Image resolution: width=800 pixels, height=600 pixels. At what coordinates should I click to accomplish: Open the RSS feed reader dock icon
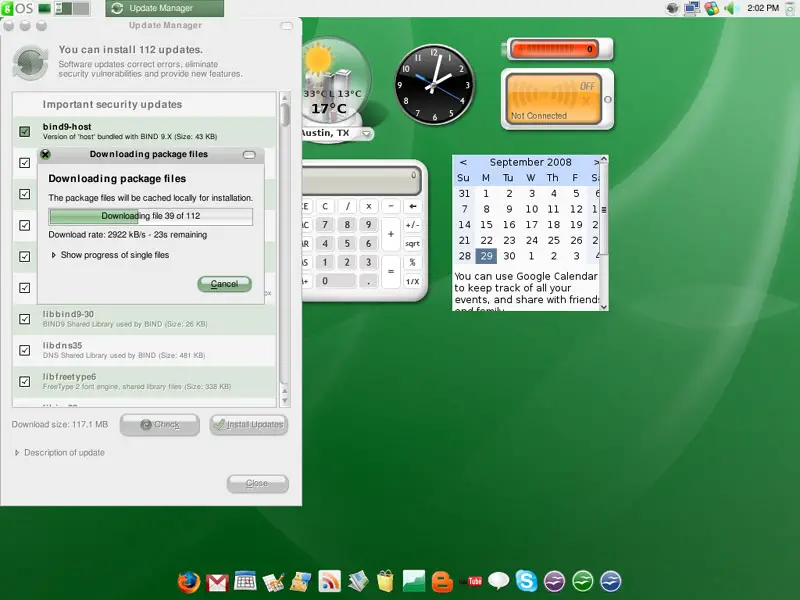pos(330,582)
